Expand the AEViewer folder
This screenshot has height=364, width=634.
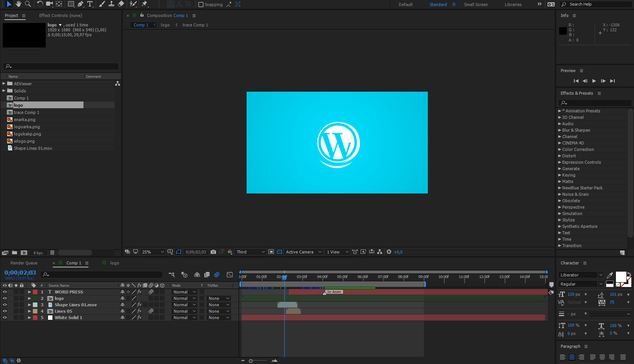pos(4,84)
